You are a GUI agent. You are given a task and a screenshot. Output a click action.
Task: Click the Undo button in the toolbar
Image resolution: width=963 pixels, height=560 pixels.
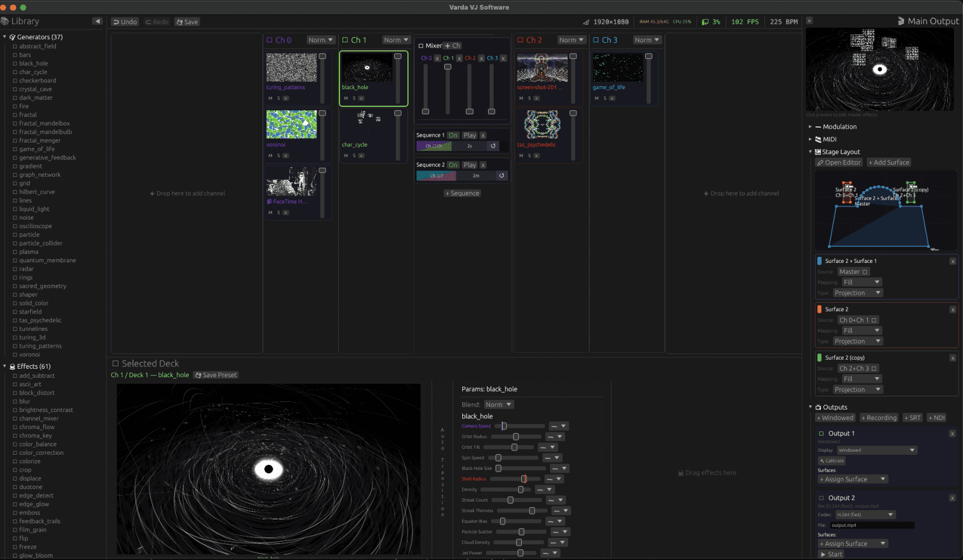125,22
